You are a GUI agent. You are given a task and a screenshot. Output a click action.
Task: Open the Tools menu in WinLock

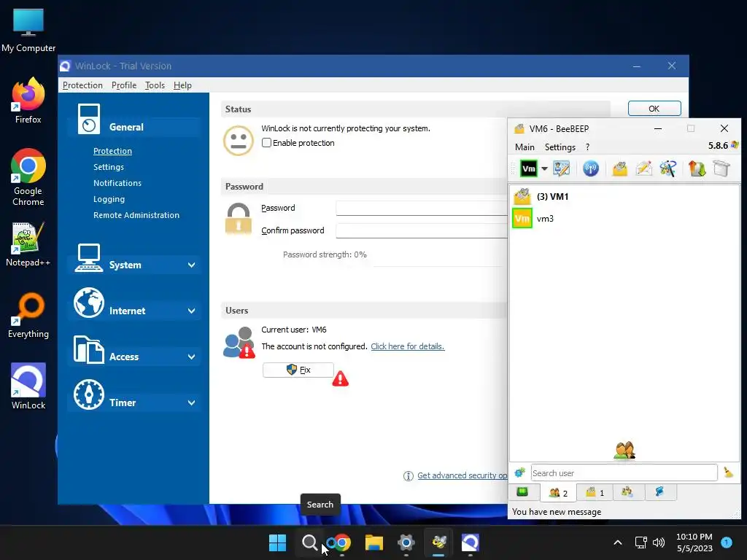(155, 85)
